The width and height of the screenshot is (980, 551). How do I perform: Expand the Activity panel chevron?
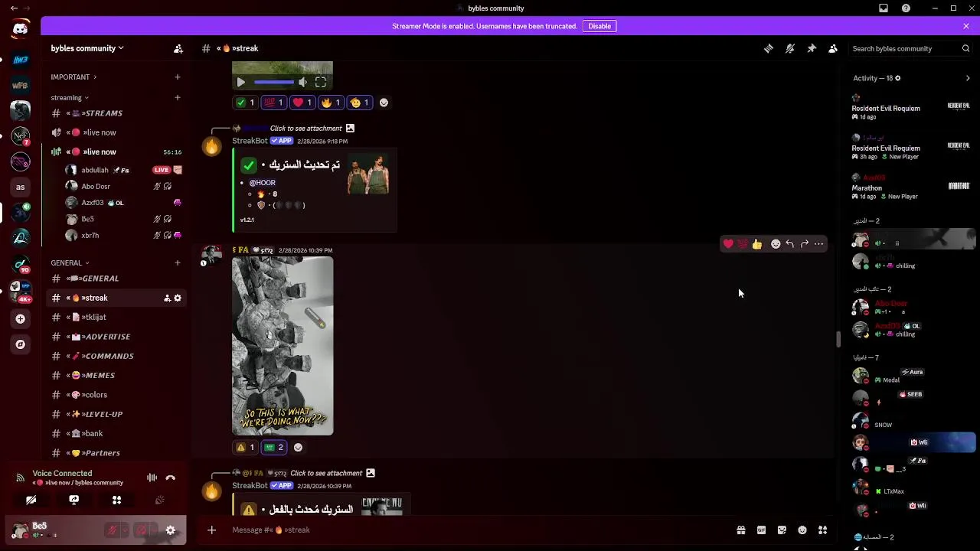(x=968, y=78)
